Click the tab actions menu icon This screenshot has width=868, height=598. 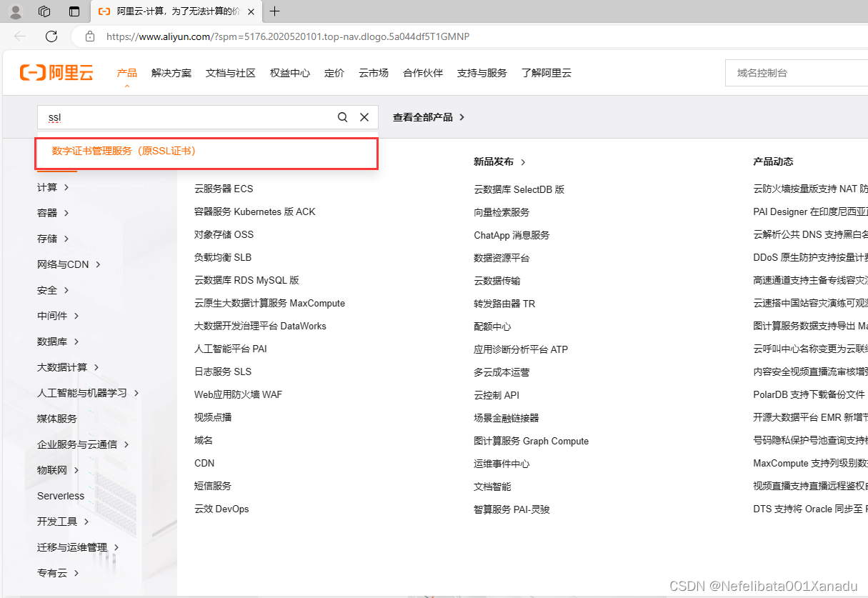click(74, 11)
